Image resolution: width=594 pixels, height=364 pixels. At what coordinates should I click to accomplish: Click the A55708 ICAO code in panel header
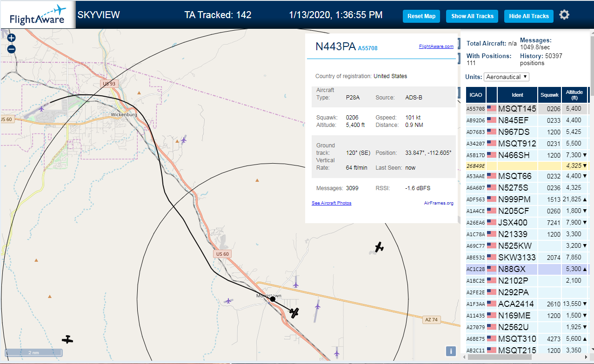pyautogui.click(x=367, y=48)
